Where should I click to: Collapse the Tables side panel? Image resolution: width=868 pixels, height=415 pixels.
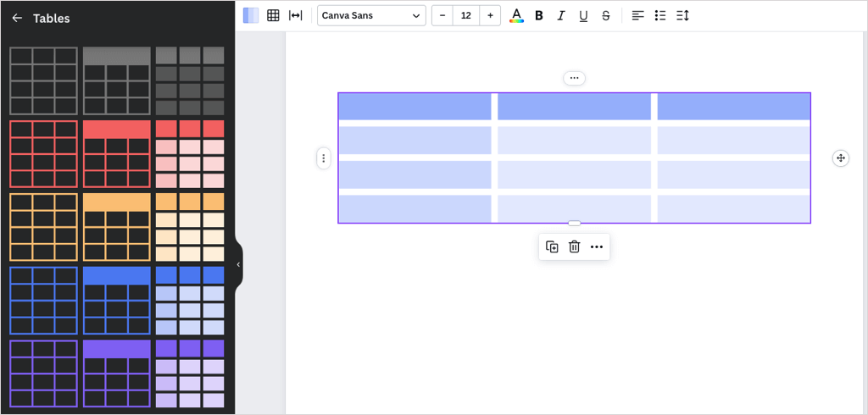pos(238,264)
